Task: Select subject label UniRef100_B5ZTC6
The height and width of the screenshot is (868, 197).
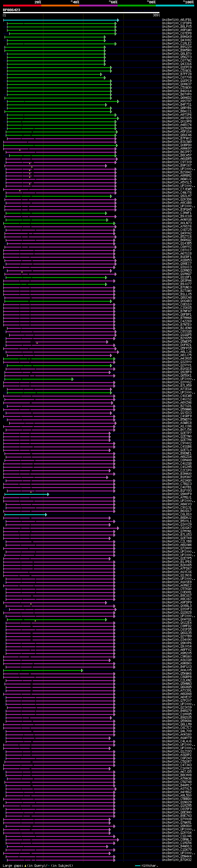Action: (176, 236)
